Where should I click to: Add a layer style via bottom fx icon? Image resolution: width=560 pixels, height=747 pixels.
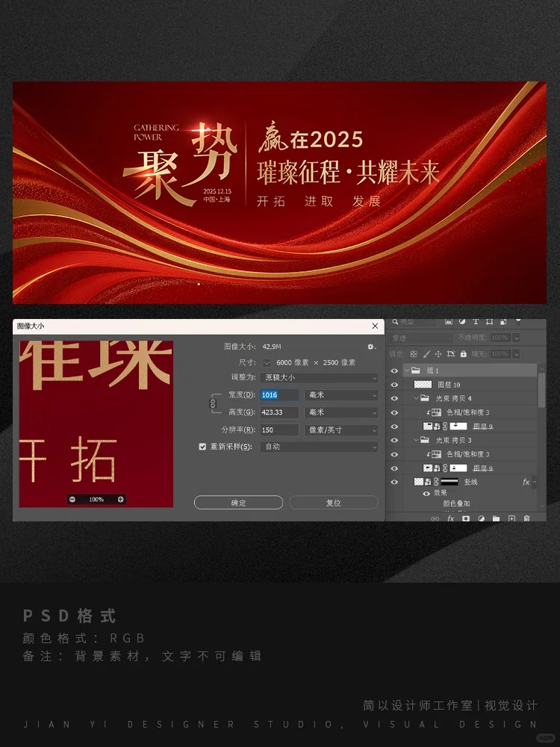pyautogui.click(x=450, y=518)
